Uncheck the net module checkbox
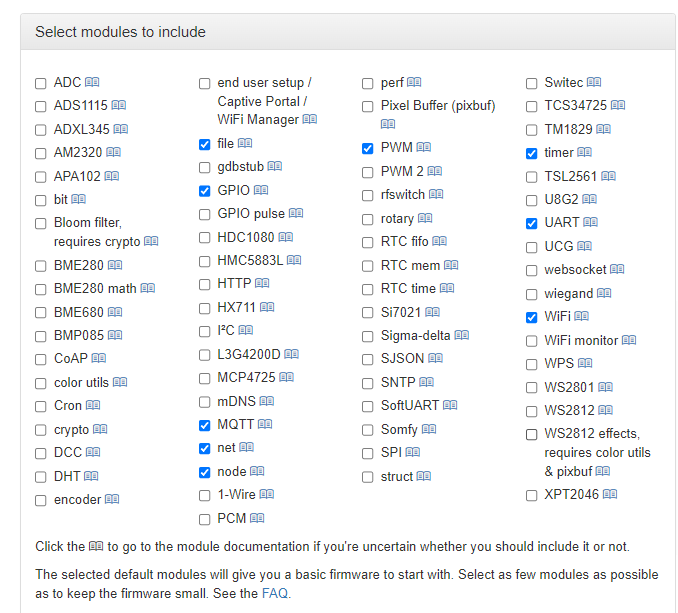This screenshot has height=613, width=678. pyautogui.click(x=205, y=449)
